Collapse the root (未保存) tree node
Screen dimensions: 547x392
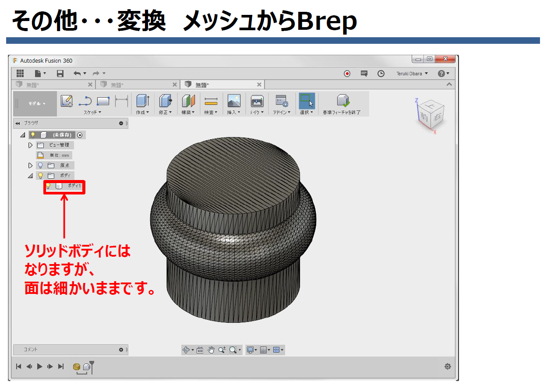23,135
